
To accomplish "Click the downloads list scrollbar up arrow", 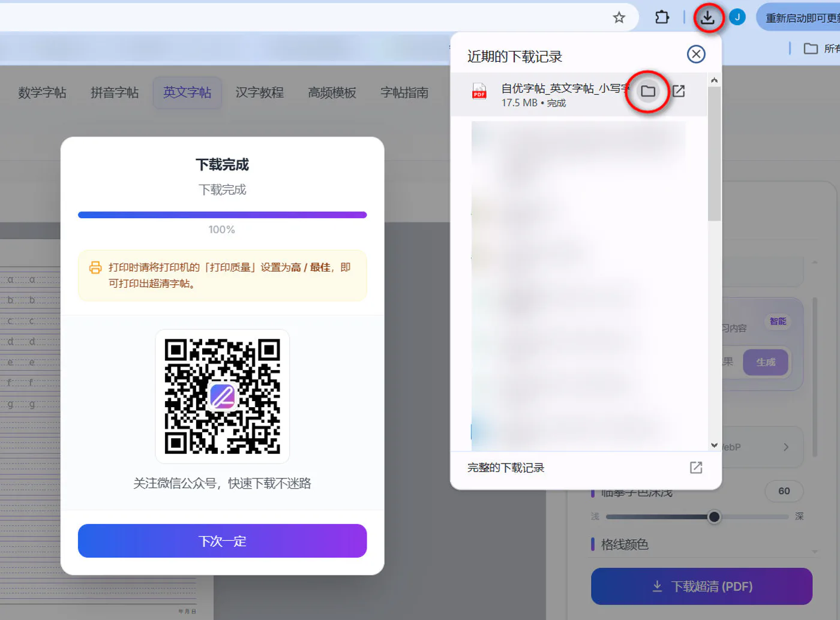I will [x=714, y=80].
